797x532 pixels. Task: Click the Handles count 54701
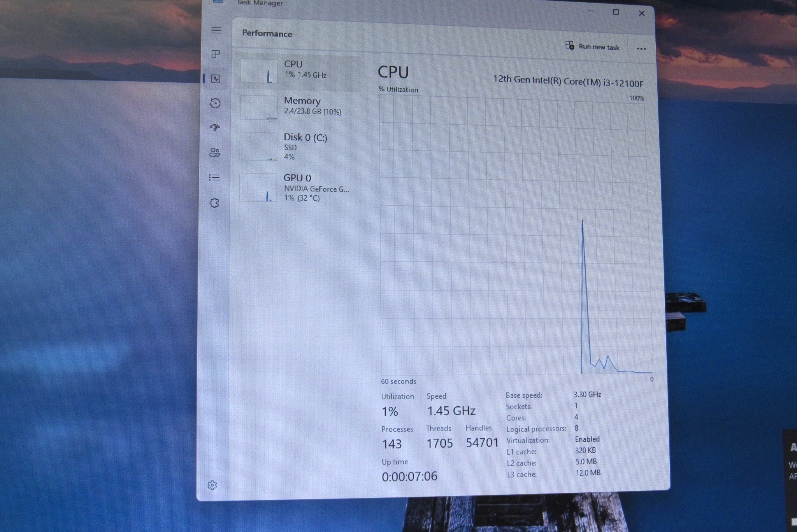tap(482, 443)
